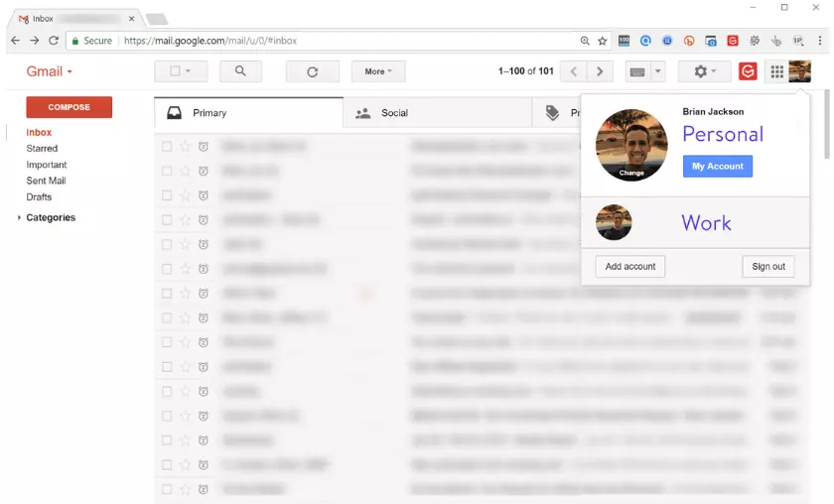Image resolution: width=834 pixels, height=504 pixels.
Task: Click the snooze clock icon on the topmost email
Action: 204,146
